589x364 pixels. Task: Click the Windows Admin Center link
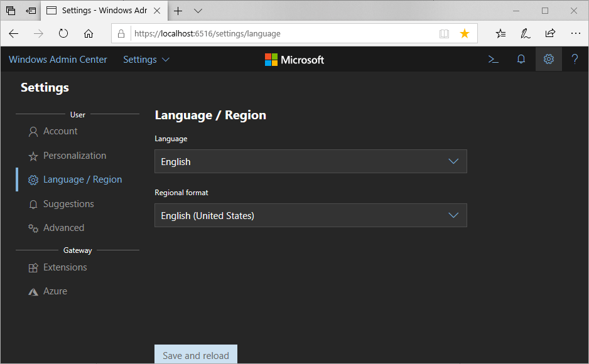pyautogui.click(x=58, y=60)
